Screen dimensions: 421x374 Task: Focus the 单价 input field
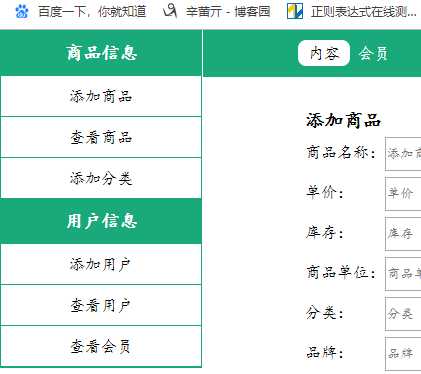click(403, 194)
